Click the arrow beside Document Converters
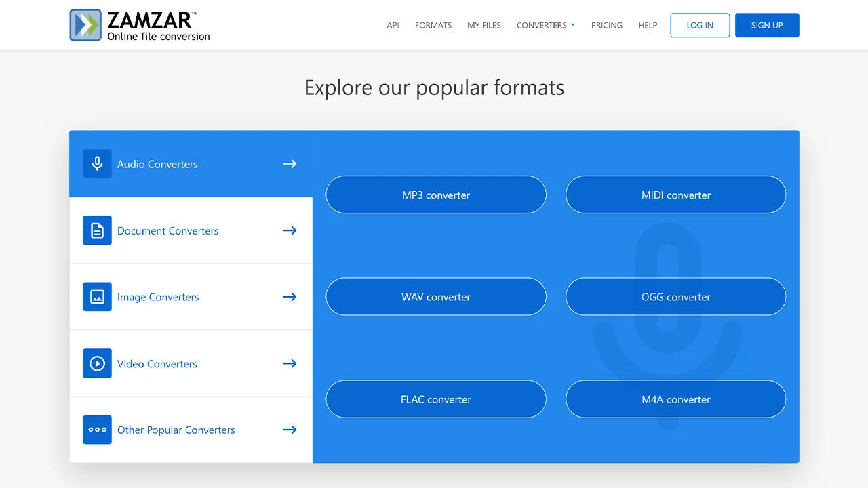 [x=290, y=230]
